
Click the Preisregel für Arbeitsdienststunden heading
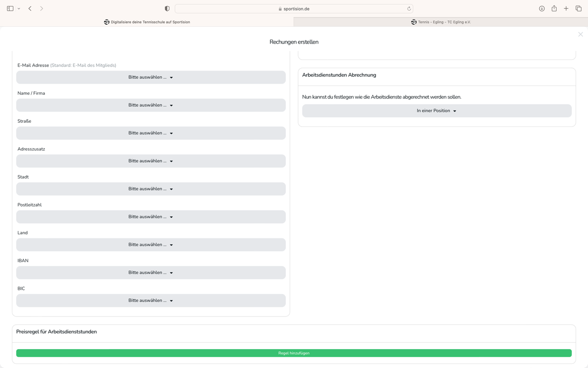point(57,332)
